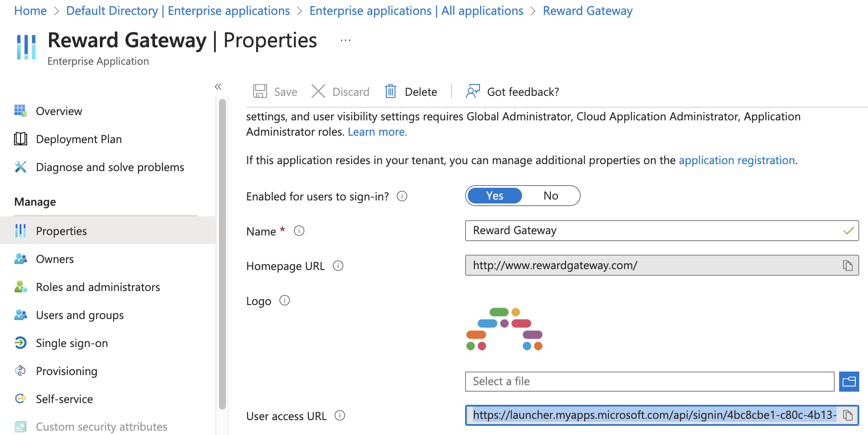
Task: Copy the Homepage URL to clipboard
Action: pos(848,266)
